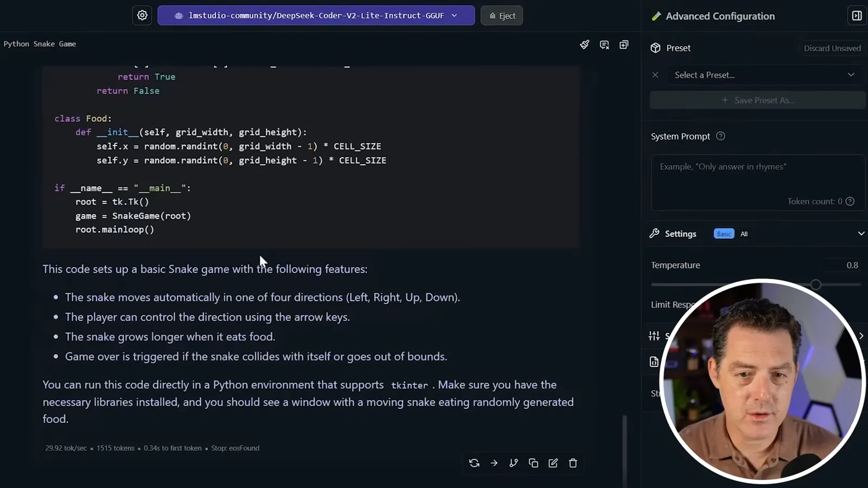Click the Advanced Configuration pencil icon
Viewport: 868px width, 488px height.
656,16
